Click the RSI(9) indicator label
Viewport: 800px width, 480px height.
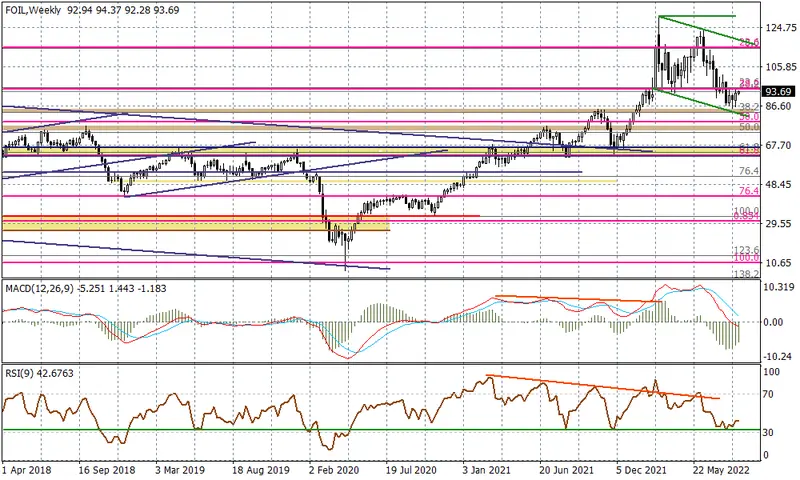point(19,373)
